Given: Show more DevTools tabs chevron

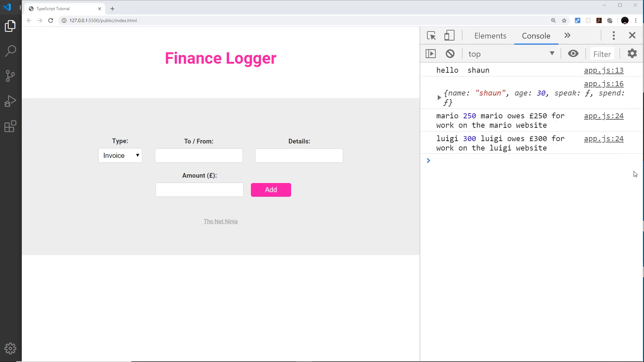Looking at the screenshot, I should [567, 36].
